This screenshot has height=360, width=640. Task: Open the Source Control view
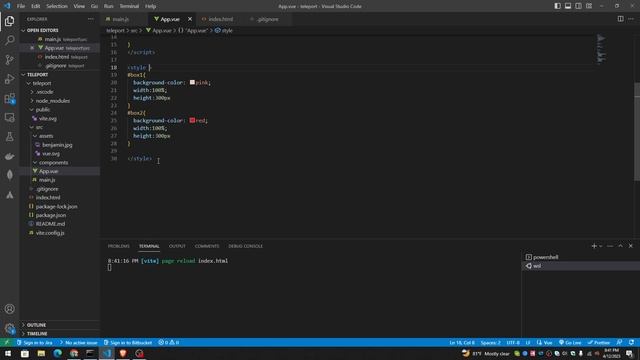(x=9, y=60)
